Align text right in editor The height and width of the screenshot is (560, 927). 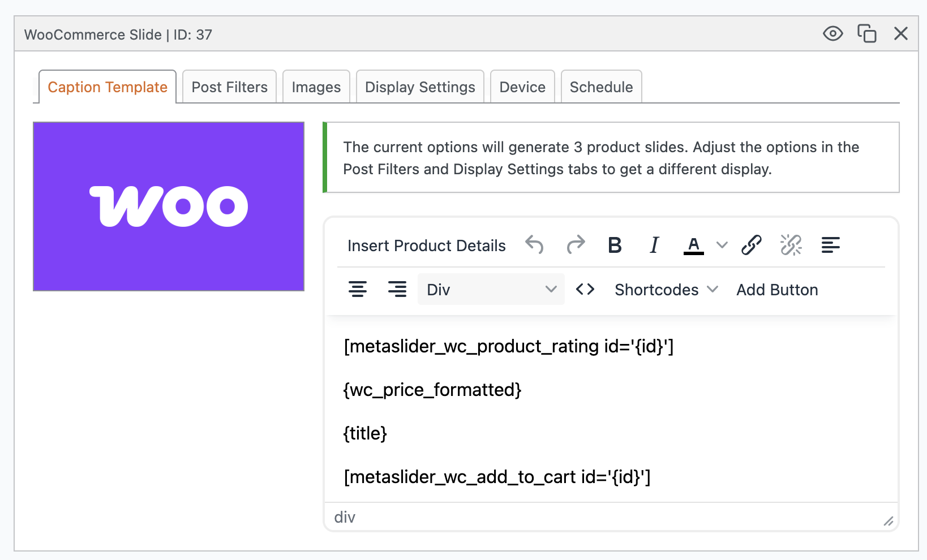[x=397, y=289]
